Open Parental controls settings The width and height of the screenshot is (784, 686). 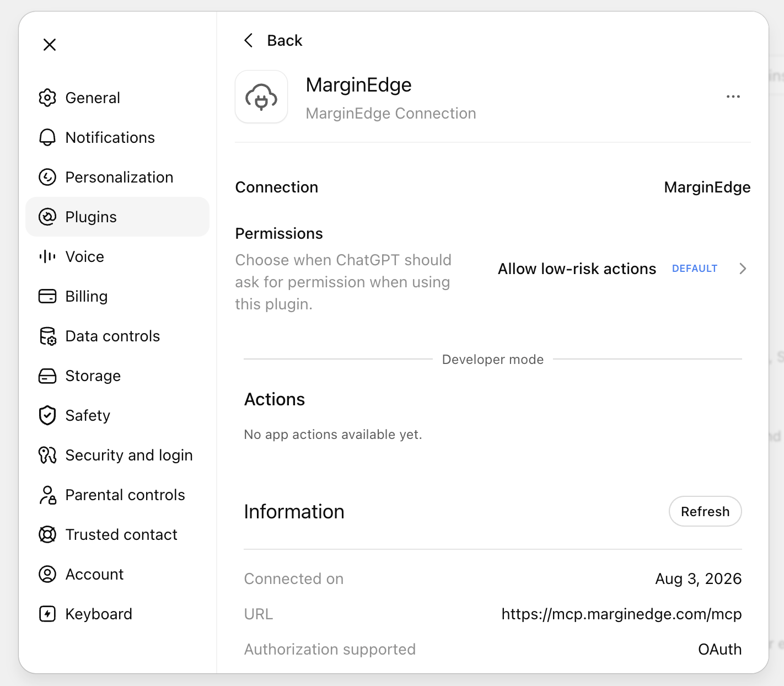click(x=117, y=495)
